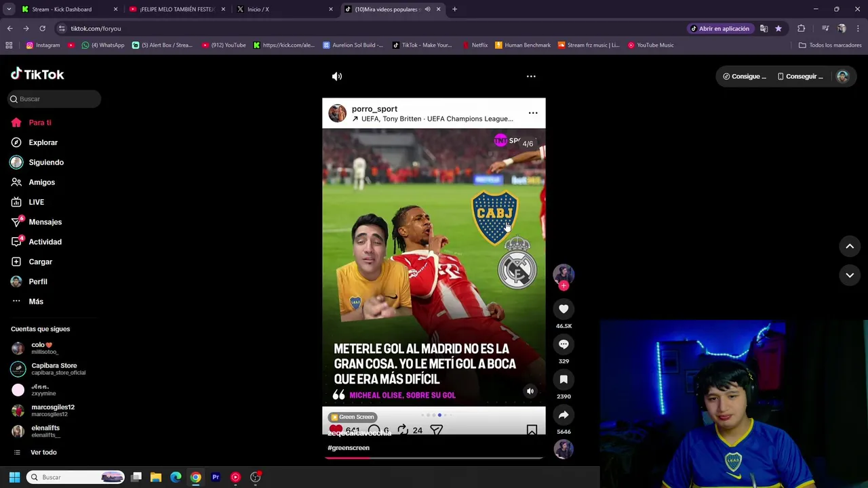Image resolution: width=868 pixels, height=488 pixels.
Task: Open LIVE section
Action: tap(36, 202)
